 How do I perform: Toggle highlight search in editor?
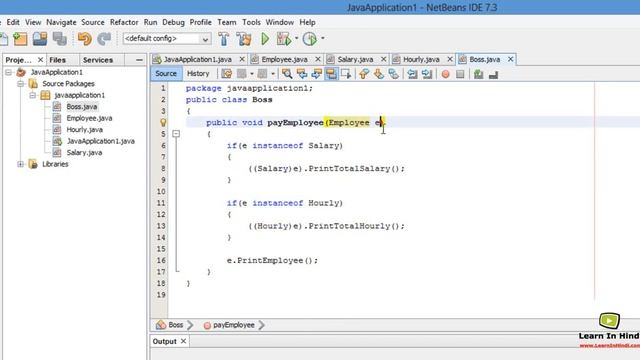tap(331, 74)
